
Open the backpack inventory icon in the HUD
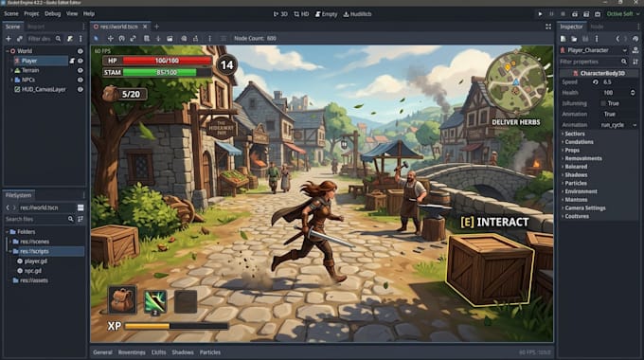click(x=122, y=300)
